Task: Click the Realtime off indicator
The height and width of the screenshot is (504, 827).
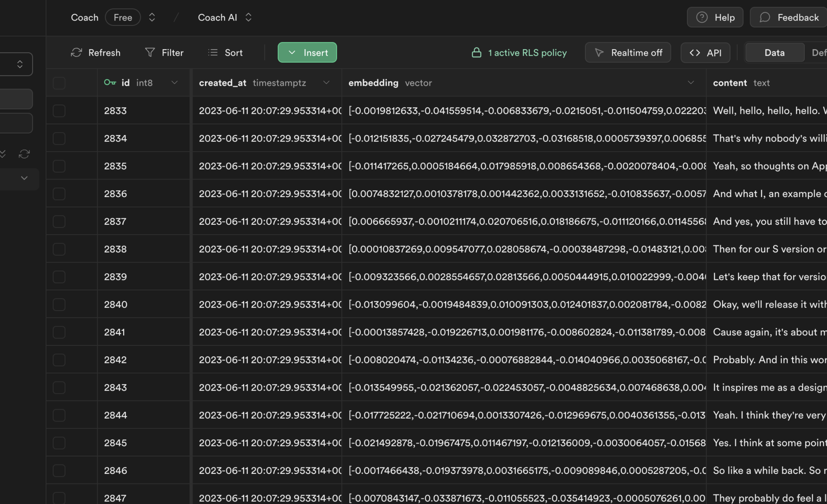Action: [628, 52]
